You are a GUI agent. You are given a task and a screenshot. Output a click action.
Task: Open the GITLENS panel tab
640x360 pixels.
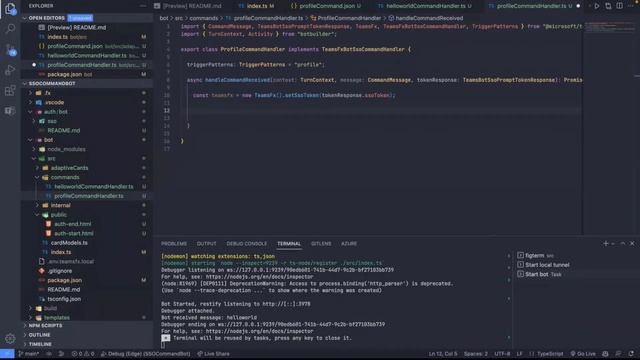pyautogui.click(x=321, y=244)
